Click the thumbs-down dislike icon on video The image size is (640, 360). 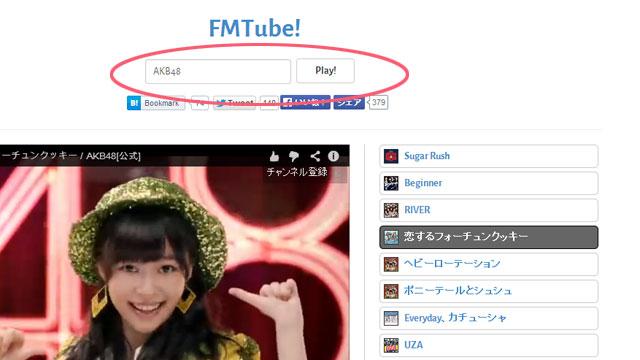(x=294, y=156)
